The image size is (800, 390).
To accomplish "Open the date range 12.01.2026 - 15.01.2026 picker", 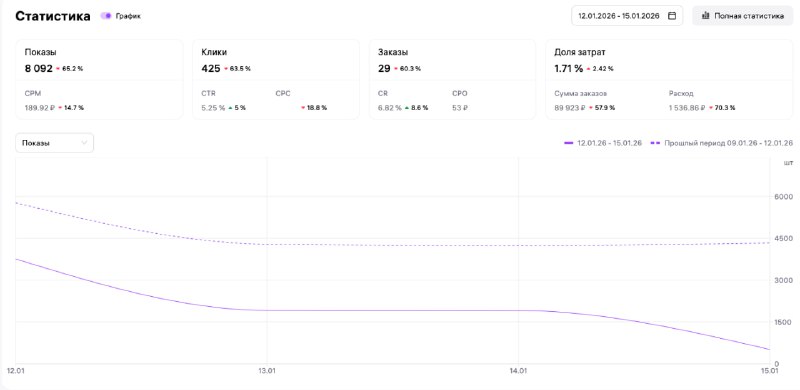I will click(x=627, y=16).
